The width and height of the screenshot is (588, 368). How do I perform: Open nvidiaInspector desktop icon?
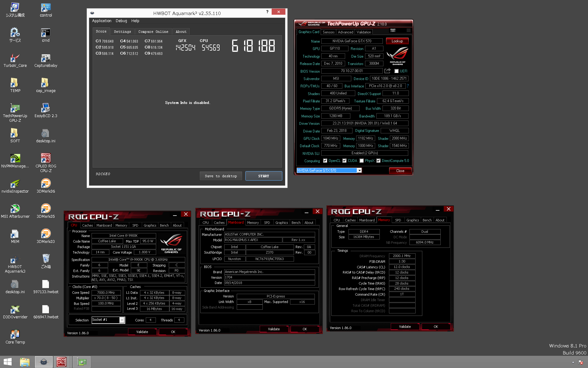15,186
